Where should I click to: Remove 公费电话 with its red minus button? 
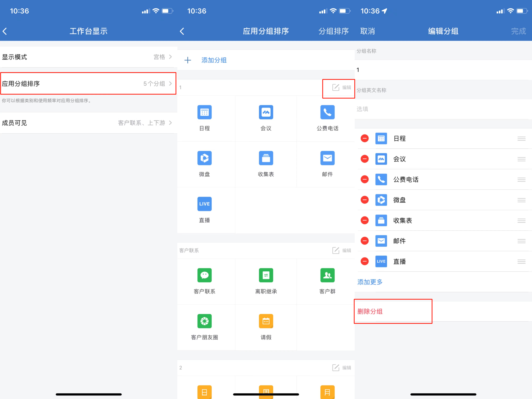(365, 179)
